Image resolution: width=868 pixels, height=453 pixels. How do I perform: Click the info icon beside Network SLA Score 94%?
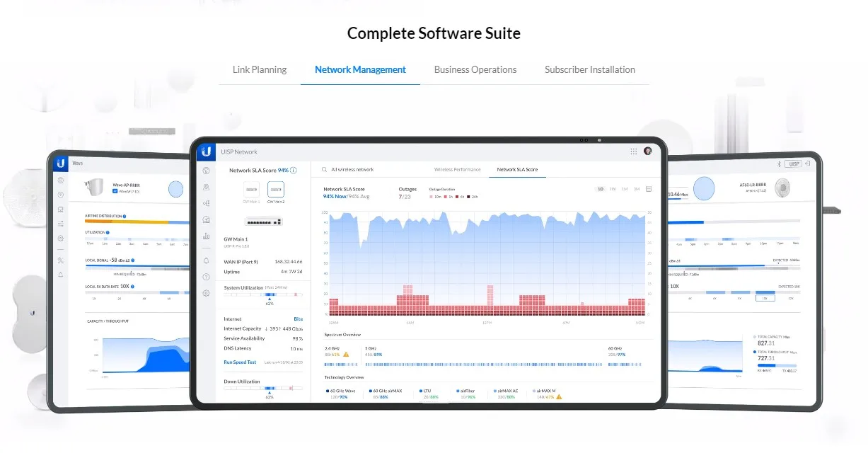coord(294,171)
